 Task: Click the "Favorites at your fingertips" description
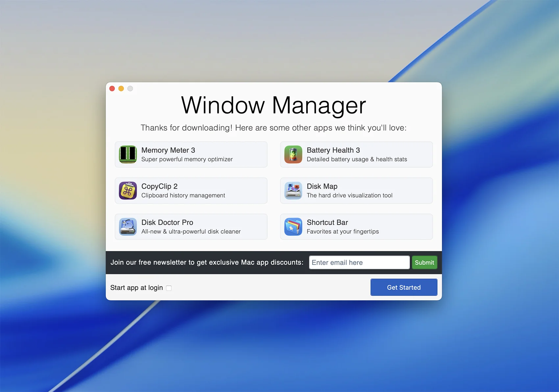point(343,232)
